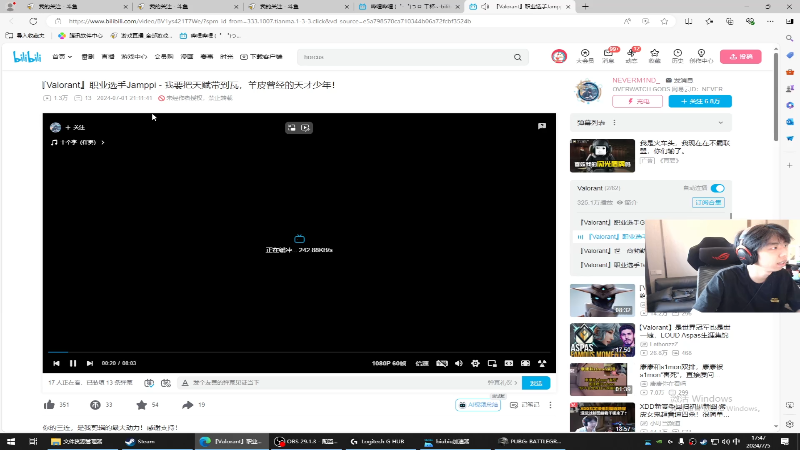Share the video with arrow icon
Image resolution: width=800 pixels, height=450 pixels.
(187, 405)
